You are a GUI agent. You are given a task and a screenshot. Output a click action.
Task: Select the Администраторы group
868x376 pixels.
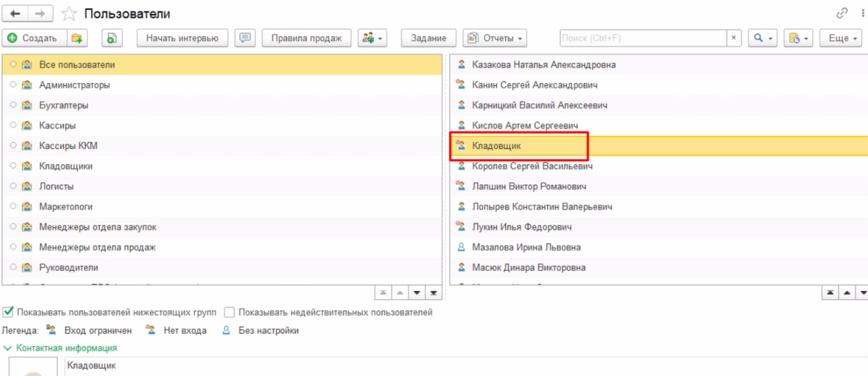tap(222, 85)
